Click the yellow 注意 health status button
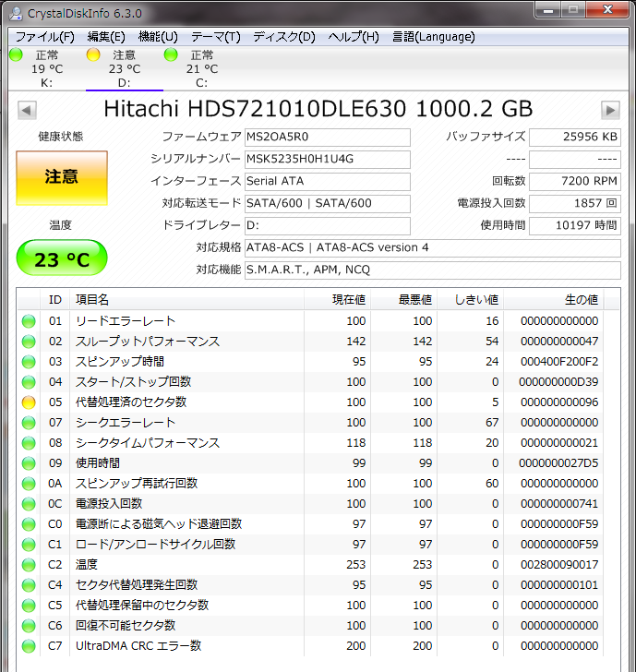This screenshot has height=672, width=636. (62, 177)
